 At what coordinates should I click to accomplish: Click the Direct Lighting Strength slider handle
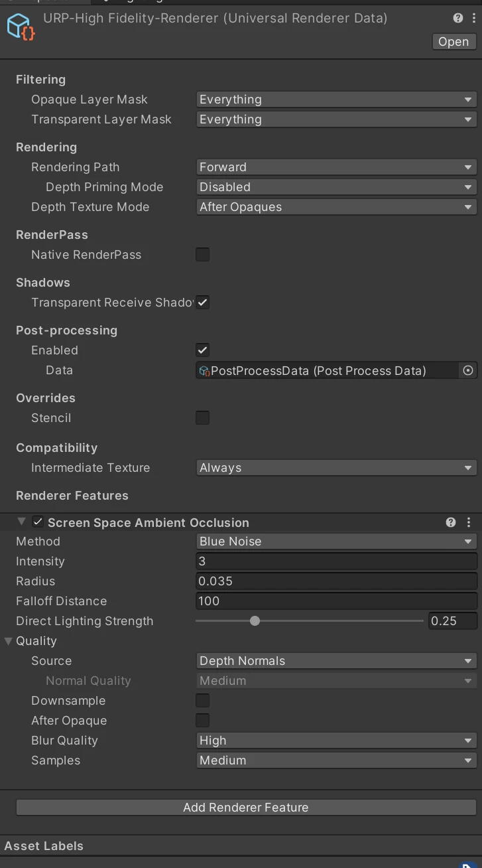[x=255, y=621]
